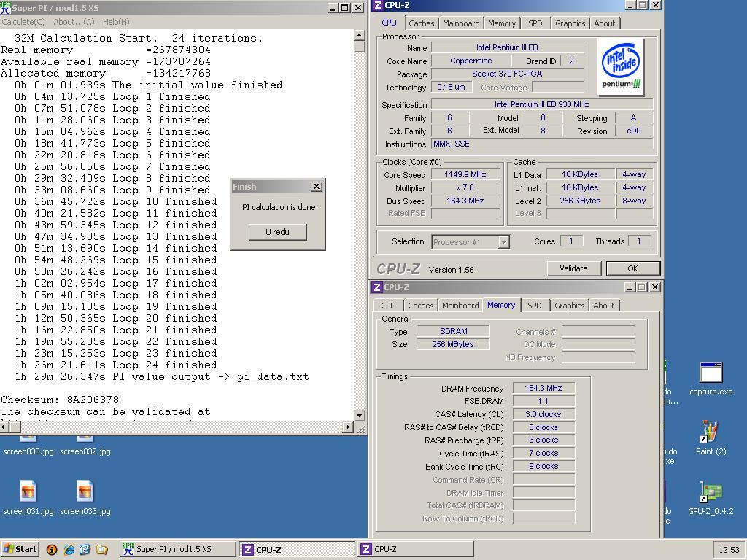Screen dimensions: 747x560
Task: Click U redu in the Finish dialog
Action: tap(278, 232)
